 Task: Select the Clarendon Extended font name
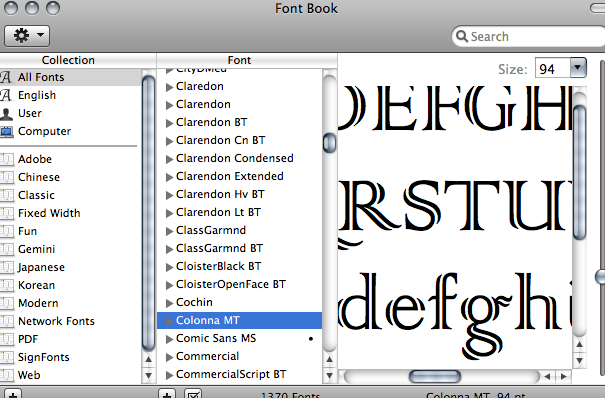click(x=230, y=176)
